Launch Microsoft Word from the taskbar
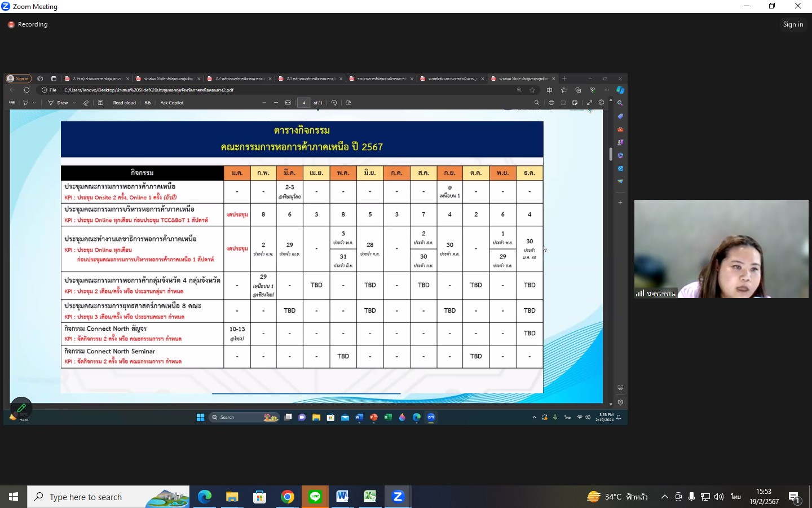 [342, 497]
